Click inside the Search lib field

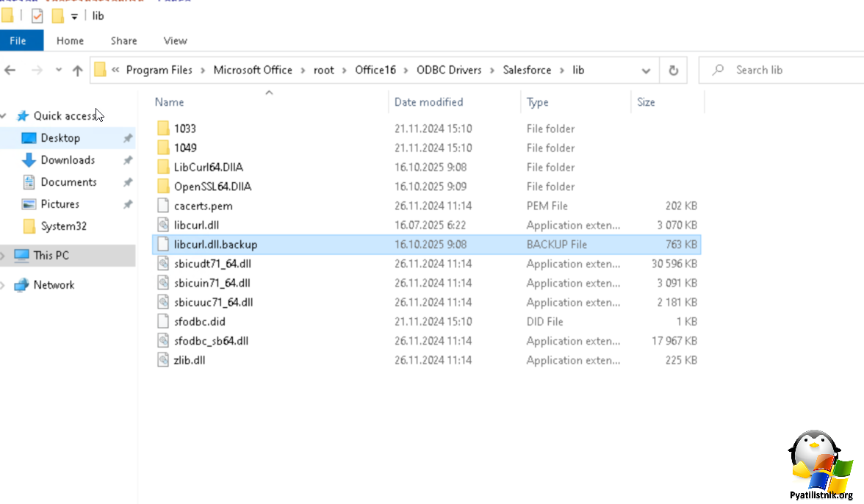pyautogui.click(x=786, y=70)
